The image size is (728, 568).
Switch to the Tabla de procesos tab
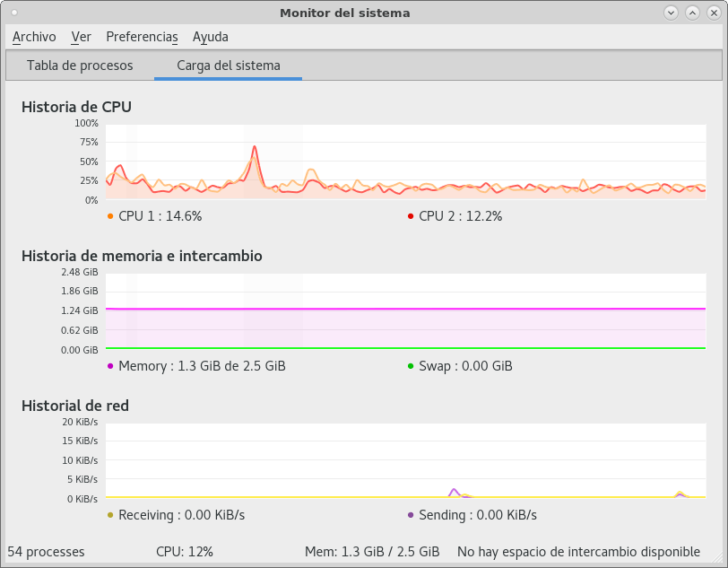coord(80,66)
